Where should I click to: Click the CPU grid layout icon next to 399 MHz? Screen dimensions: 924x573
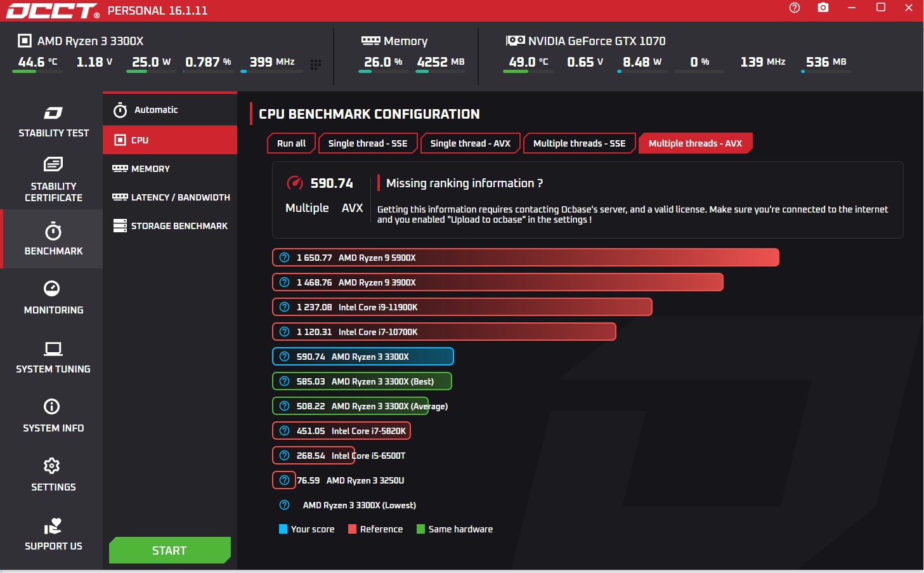[x=316, y=64]
